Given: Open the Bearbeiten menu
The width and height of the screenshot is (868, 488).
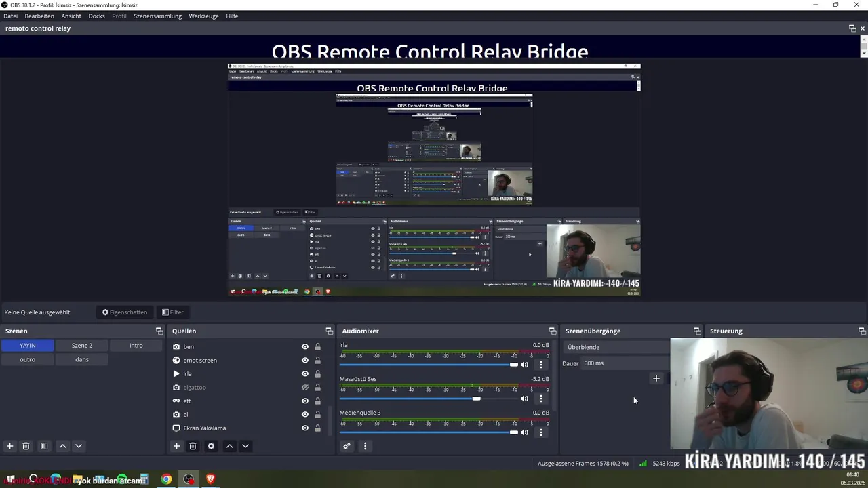Looking at the screenshot, I should pyautogui.click(x=39, y=16).
